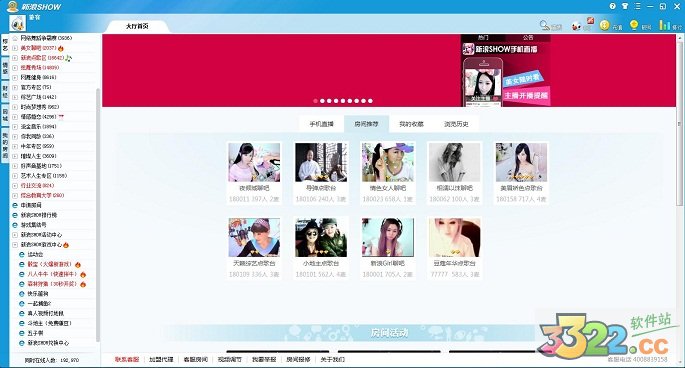
Task: Switch to the 大厅首页 tab
Action: point(137,26)
